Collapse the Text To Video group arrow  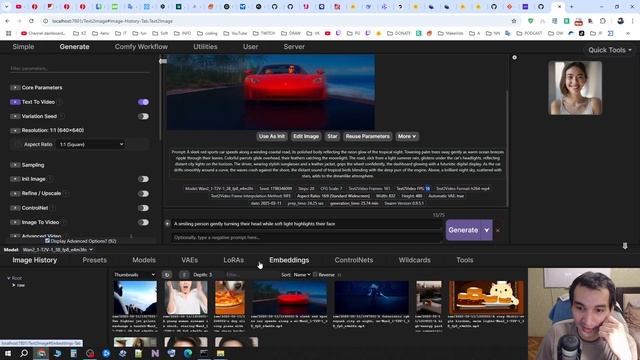click(15, 102)
